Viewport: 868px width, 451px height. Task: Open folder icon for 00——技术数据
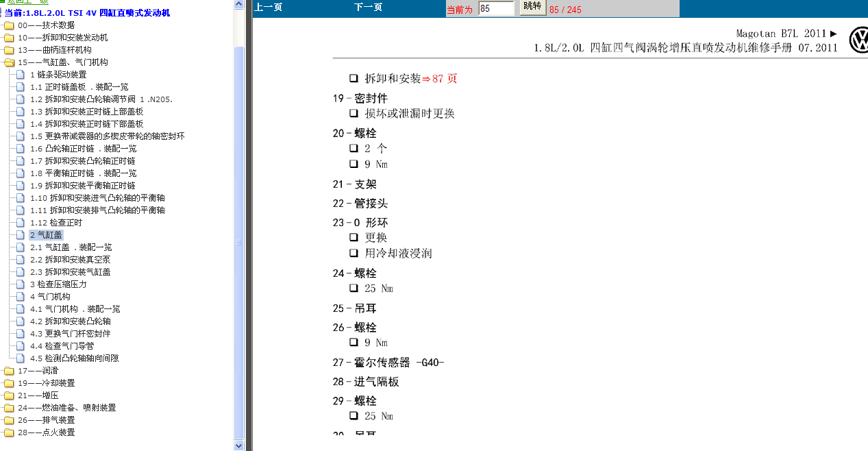[x=8, y=25]
